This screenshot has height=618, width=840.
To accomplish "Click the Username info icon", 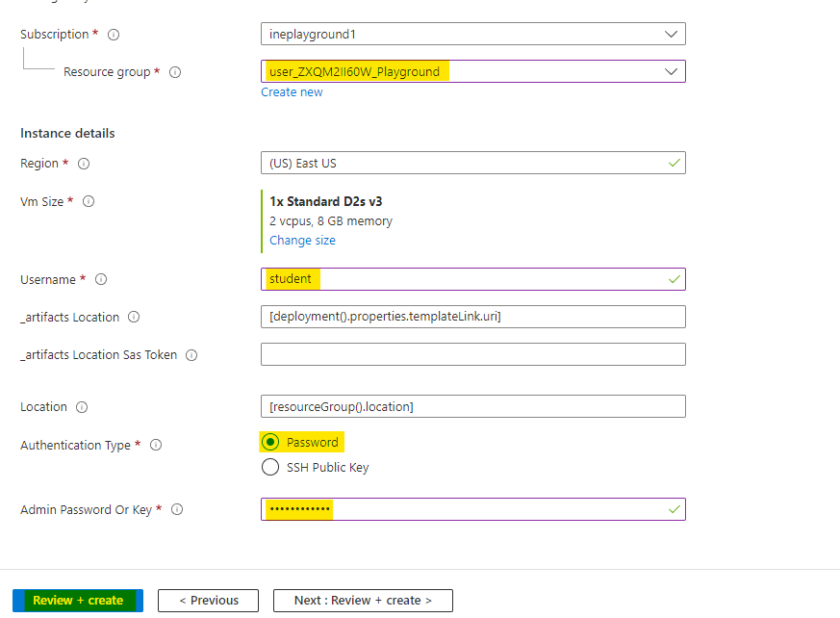I will click(100, 280).
